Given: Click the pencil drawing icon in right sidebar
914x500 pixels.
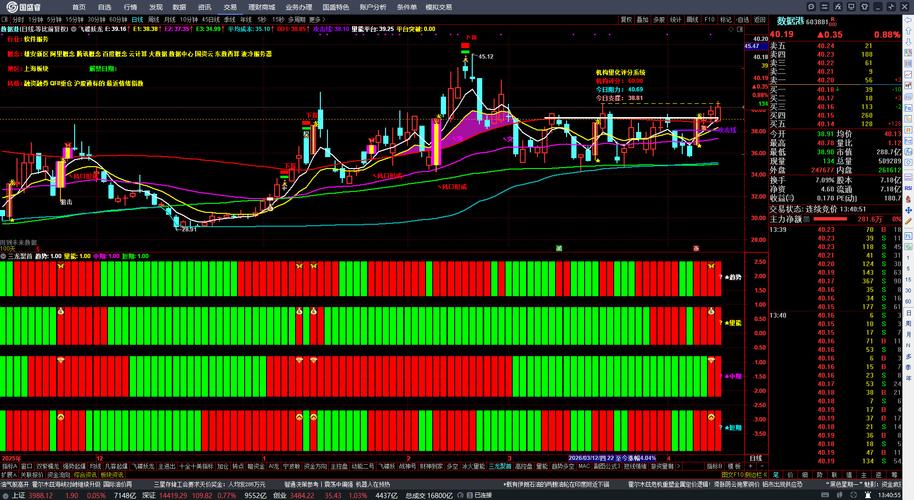Looking at the screenshot, I should click(x=908, y=221).
